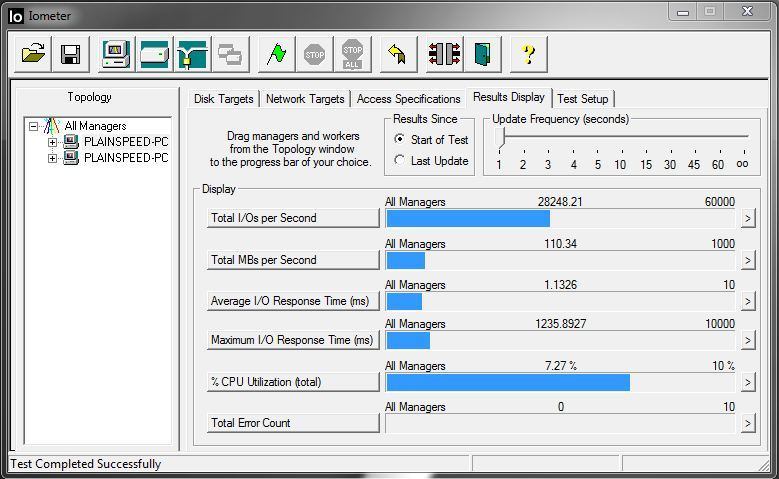Select the Results Display tab
The image size is (779, 479).
click(509, 97)
